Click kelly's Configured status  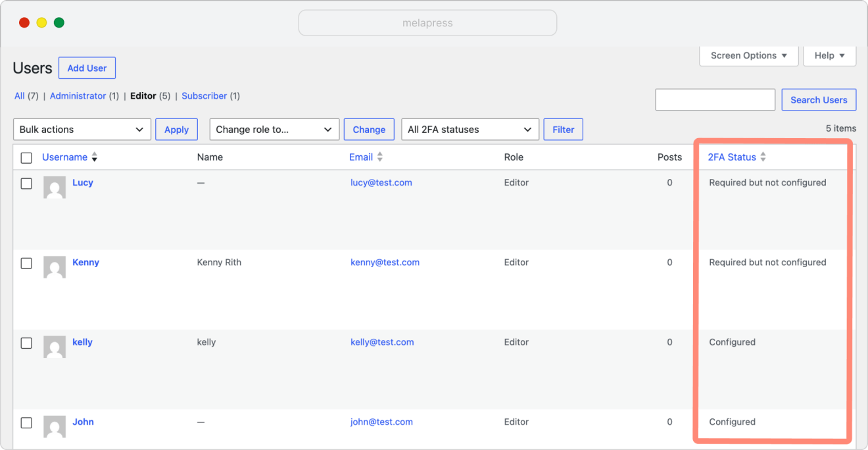coord(732,342)
